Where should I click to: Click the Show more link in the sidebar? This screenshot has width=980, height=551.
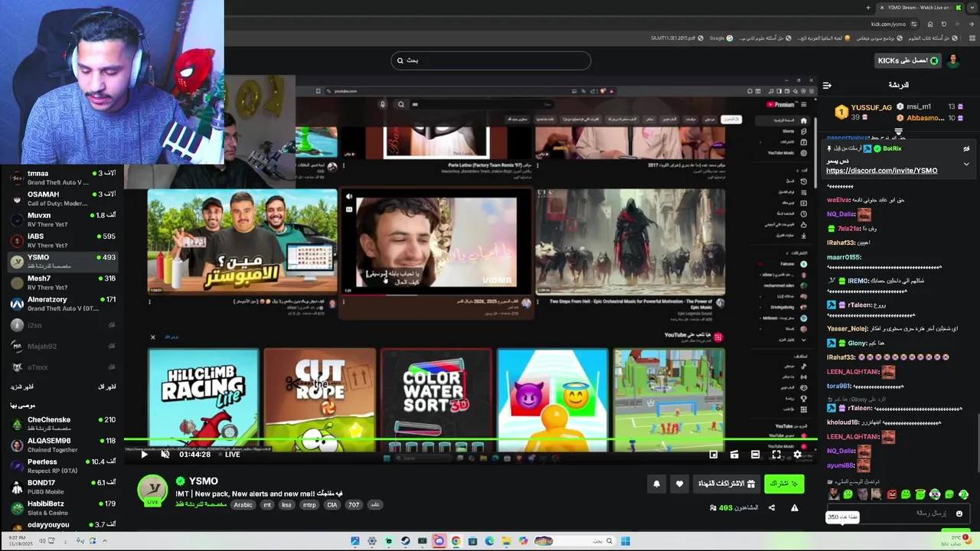point(21,386)
